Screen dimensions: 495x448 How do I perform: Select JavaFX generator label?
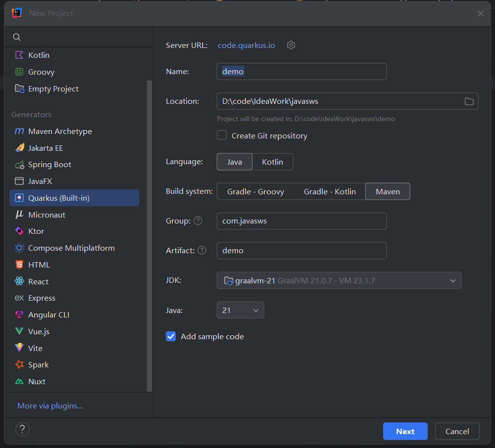point(40,181)
